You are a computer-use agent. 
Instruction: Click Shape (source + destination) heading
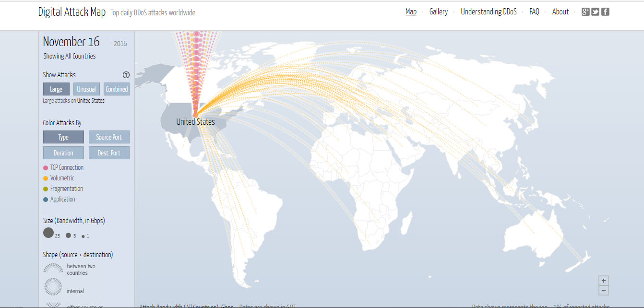pos(78,255)
